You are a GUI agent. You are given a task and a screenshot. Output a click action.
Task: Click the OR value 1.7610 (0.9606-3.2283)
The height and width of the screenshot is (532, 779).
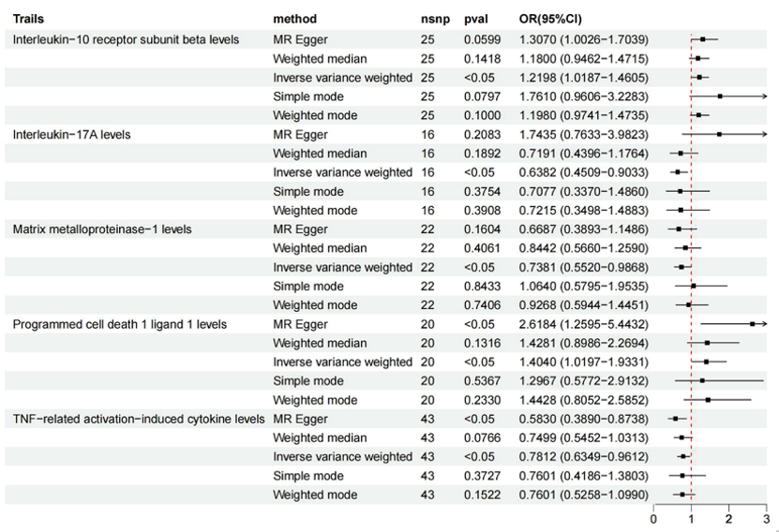click(583, 96)
